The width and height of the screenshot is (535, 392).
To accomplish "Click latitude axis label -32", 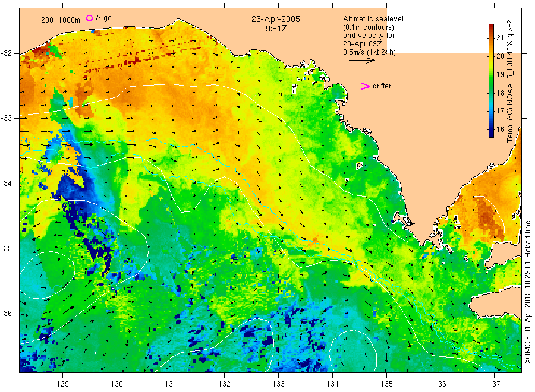I will click(x=6, y=53).
